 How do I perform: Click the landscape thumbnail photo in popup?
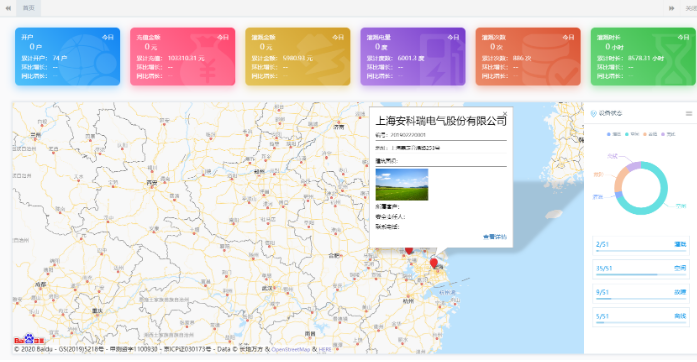(x=402, y=184)
